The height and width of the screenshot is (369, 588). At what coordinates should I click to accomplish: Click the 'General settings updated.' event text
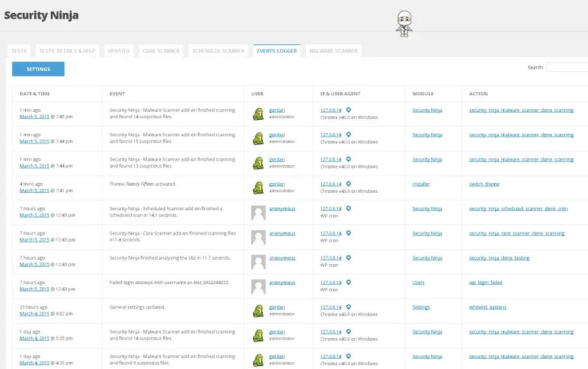tap(138, 307)
